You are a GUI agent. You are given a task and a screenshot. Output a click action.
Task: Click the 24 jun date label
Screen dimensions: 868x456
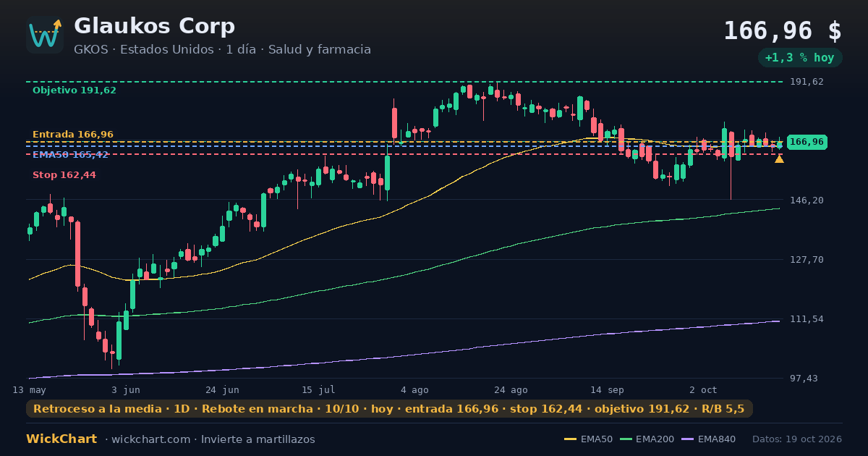coord(222,389)
